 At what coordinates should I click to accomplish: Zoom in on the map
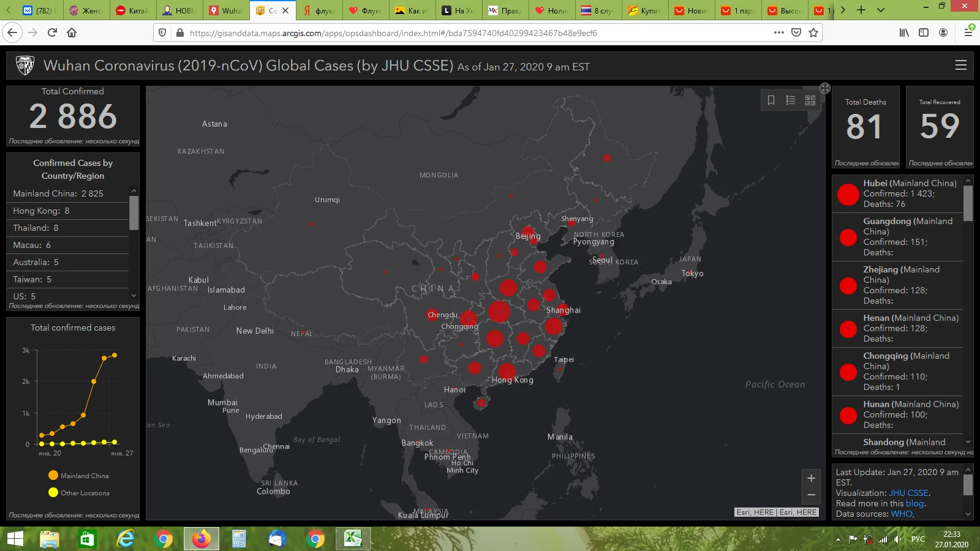pyautogui.click(x=811, y=478)
